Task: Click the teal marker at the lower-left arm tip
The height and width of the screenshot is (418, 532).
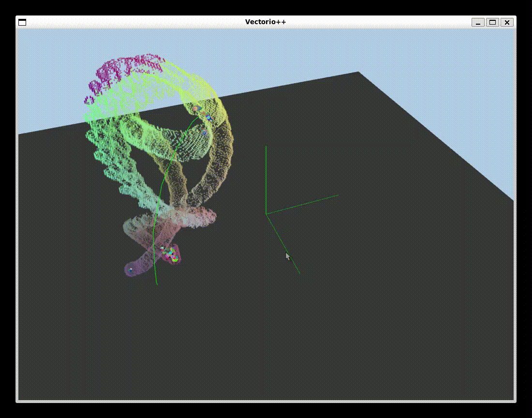Action: 130,270
